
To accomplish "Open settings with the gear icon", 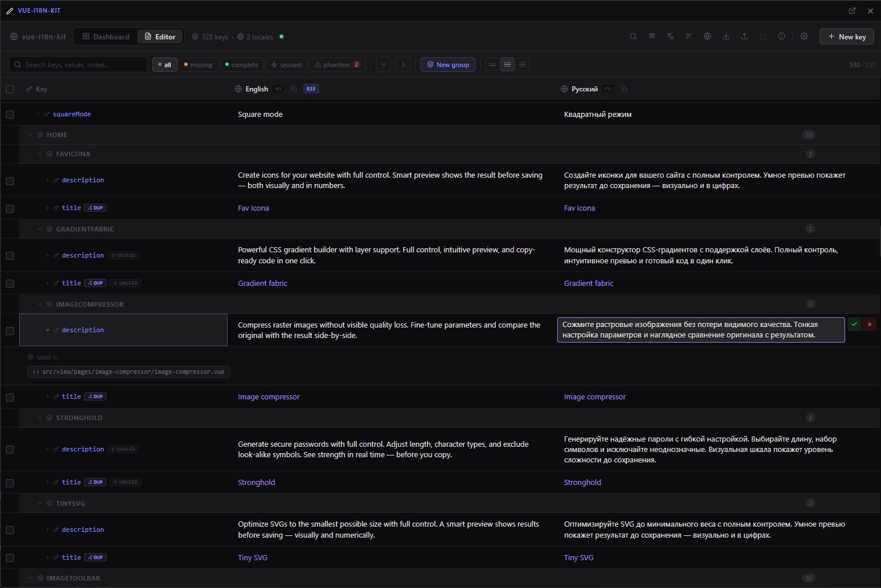I will (x=804, y=36).
